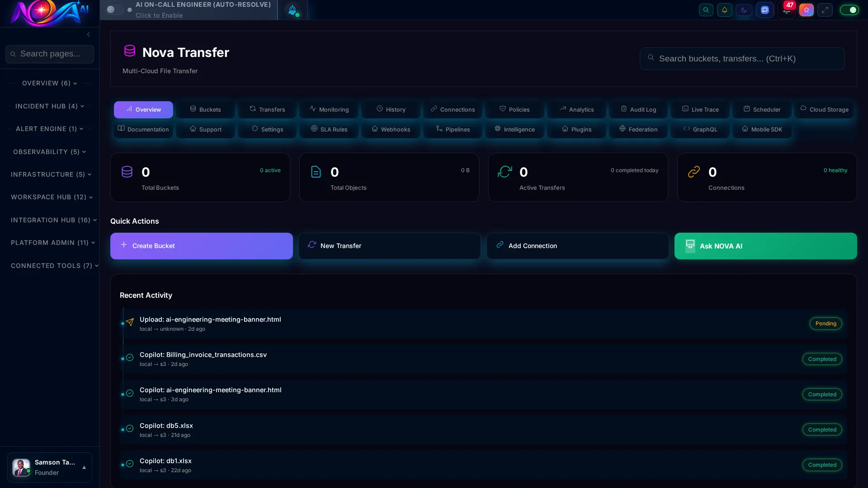
Task: Open the Webhooks section
Action: pos(391,129)
